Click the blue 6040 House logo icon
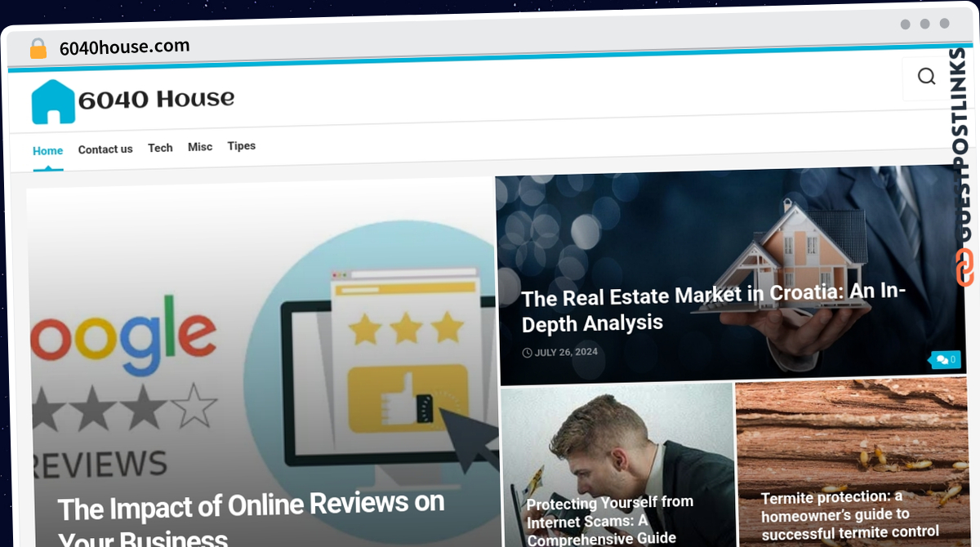Image resolution: width=980 pixels, height=547 pixels. pyautogui.click(x=53, y=102)
